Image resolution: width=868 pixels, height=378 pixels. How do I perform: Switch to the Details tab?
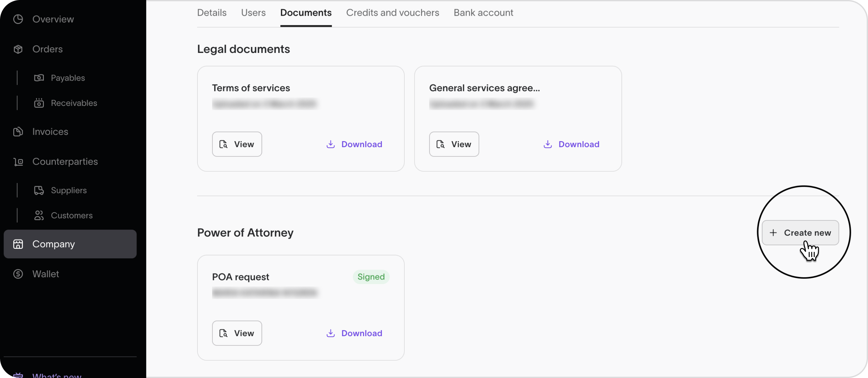pos(212,13)
